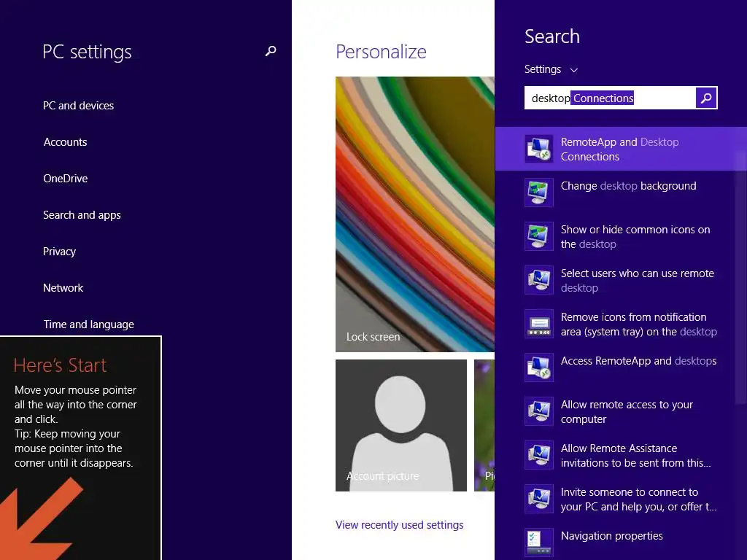Click the RemoteApp and Desktop Connections icon
The width and height of the screenshot is (747, 560).
click(x=539, y=149)
